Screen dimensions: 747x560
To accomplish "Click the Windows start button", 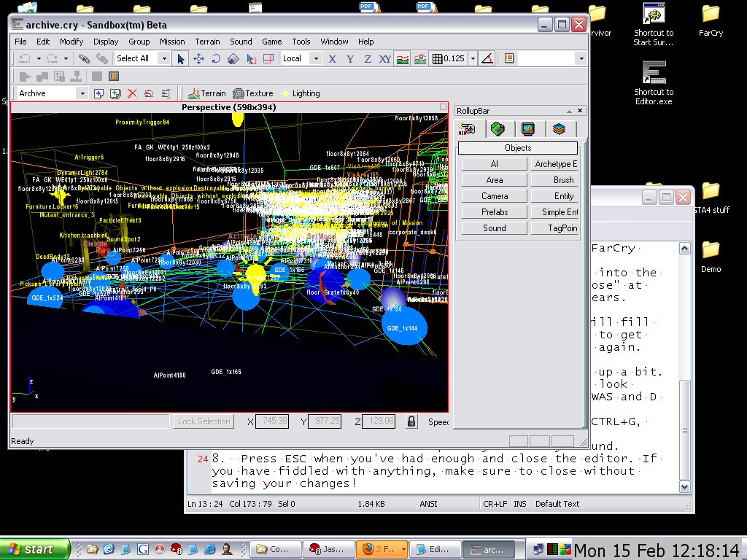I will 34,549.
